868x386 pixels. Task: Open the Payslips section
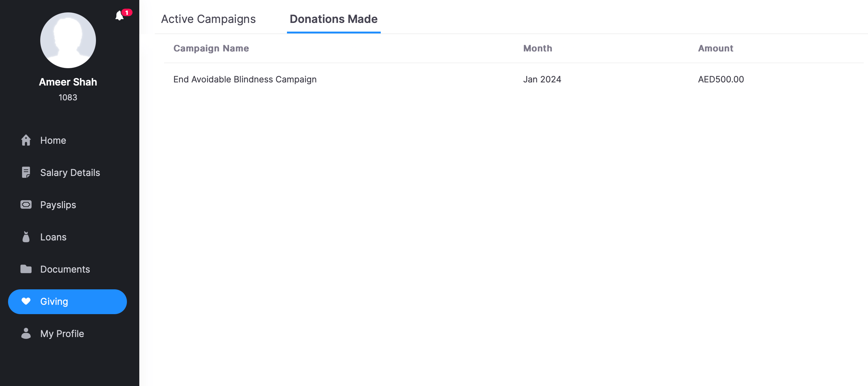(x=58, y=205)
